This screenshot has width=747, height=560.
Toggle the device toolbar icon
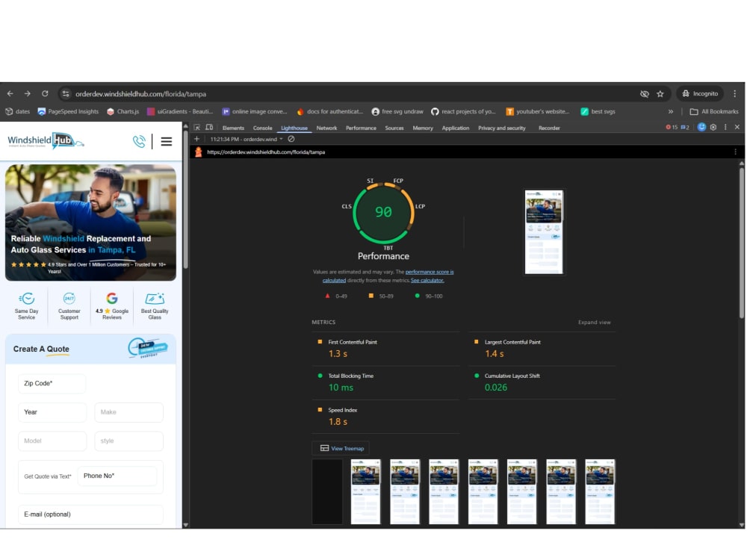pyautogui.click(x=209, y=128)
